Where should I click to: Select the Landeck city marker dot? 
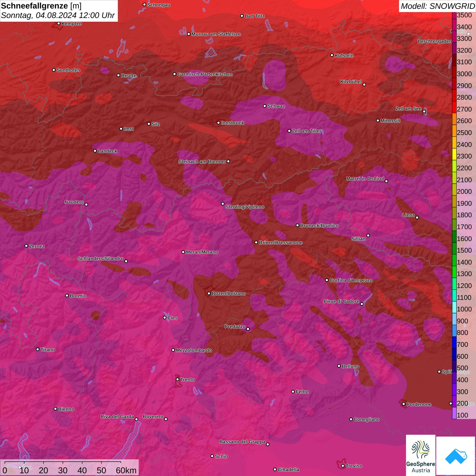click(x=95, y=151)
